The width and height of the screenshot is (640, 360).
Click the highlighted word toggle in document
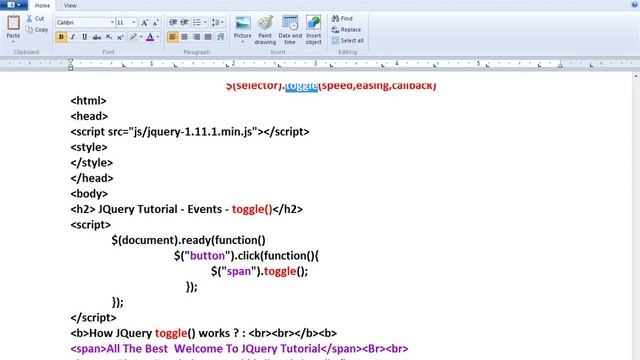click(x=301, y=86)
